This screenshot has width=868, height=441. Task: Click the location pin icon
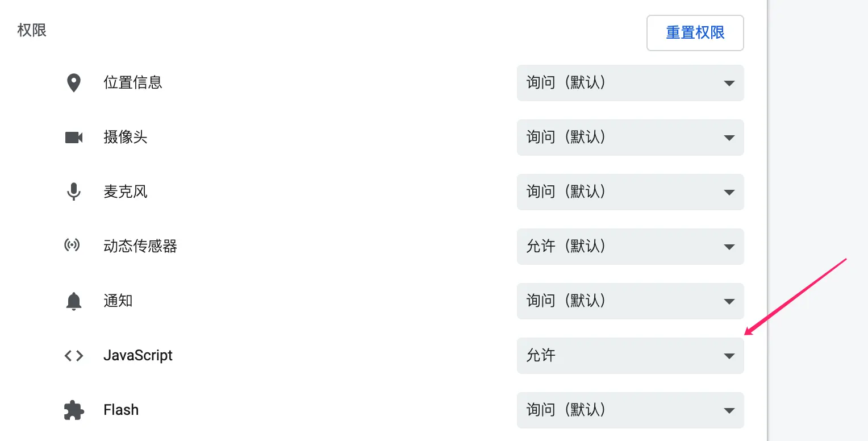click(73, 83)
